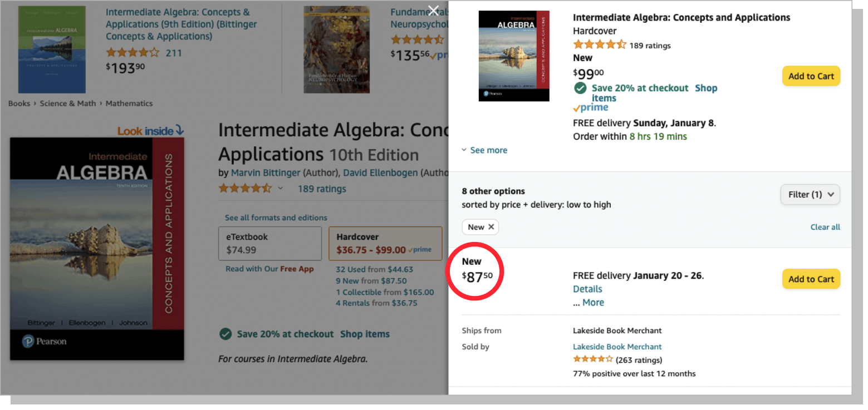
Task: Click the Prime logo in offer panel
Action: tap(590, 108)
